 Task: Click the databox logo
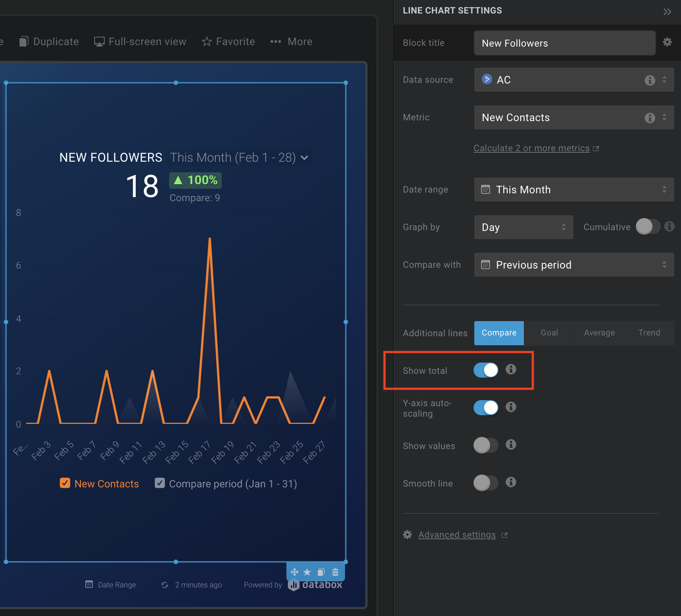click(x=315, y=585)
